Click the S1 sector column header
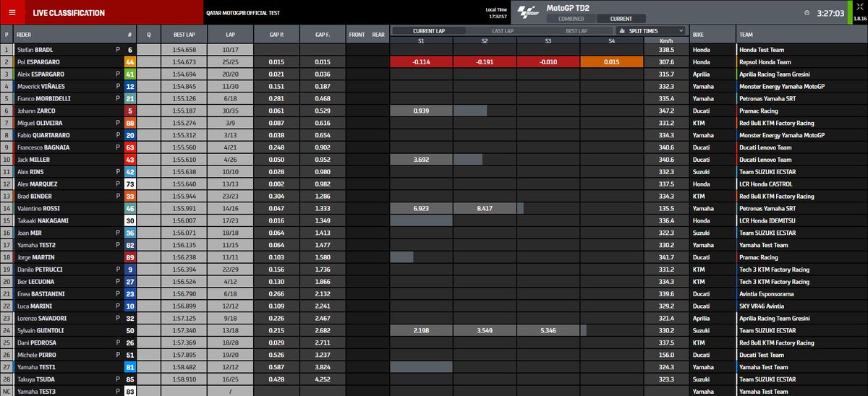Viewport: 868px width, 396px height. [x=420, y=40]
